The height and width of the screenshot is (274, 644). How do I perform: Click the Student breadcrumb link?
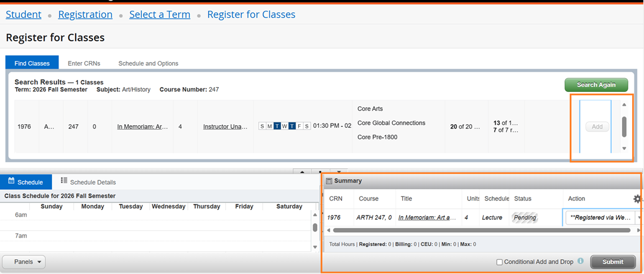tap(23, 14)
